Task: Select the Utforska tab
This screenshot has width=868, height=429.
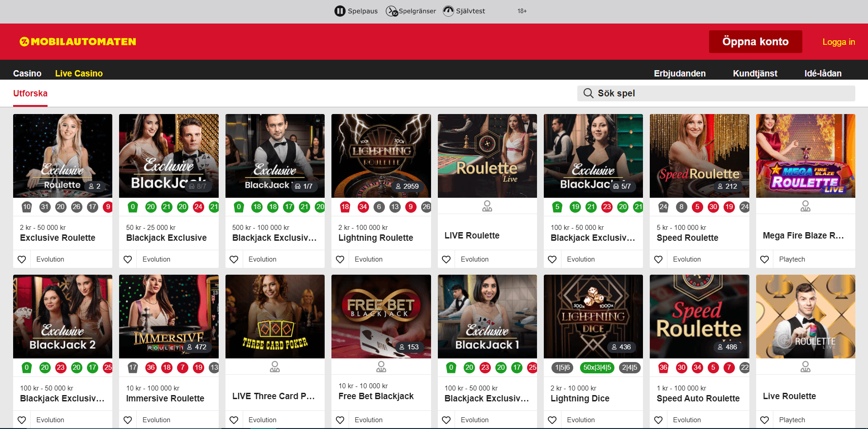Action: pyautogui.click(x=30, y=93)
